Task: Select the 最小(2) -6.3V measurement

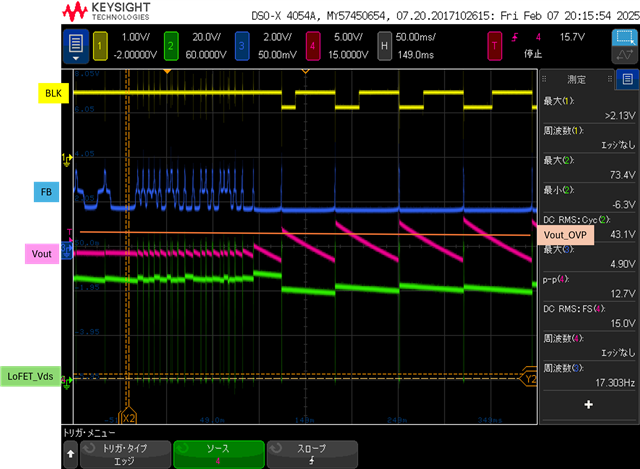Action: tap(589, 198)
